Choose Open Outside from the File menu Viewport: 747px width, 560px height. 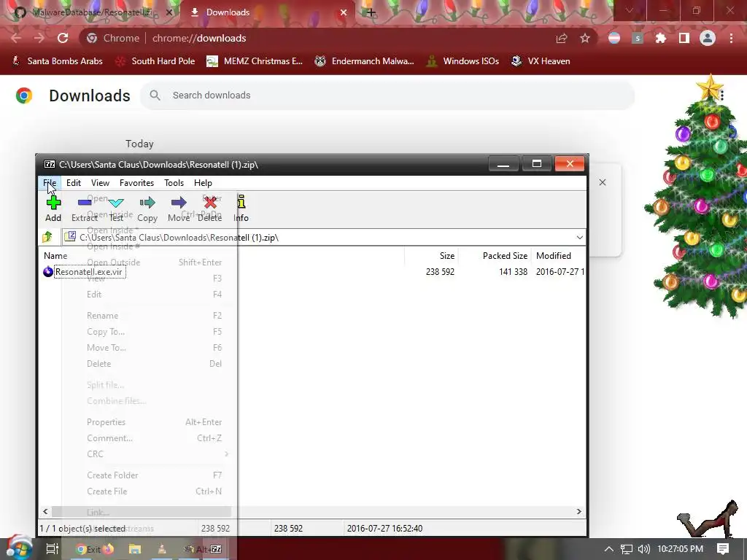pos(150,262)
